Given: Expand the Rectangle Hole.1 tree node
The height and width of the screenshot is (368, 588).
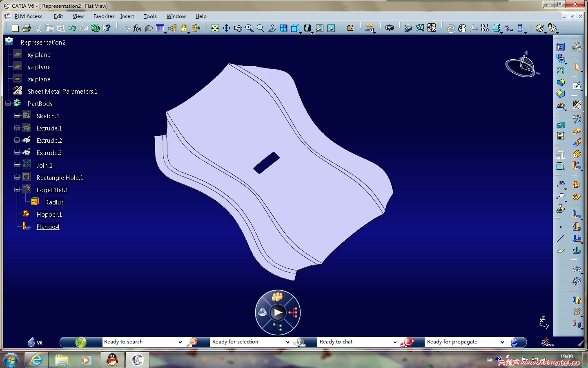Looking at the screenshot, I should [x=17, y=177].
